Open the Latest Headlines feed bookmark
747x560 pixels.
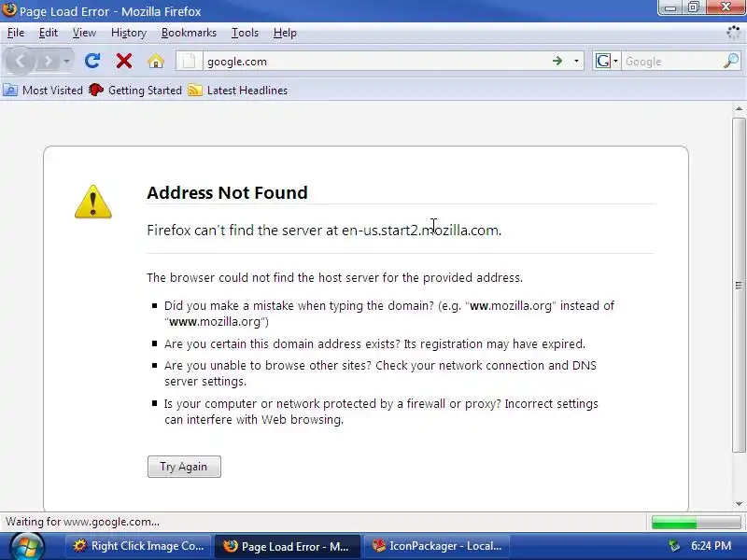coord(238,90)
